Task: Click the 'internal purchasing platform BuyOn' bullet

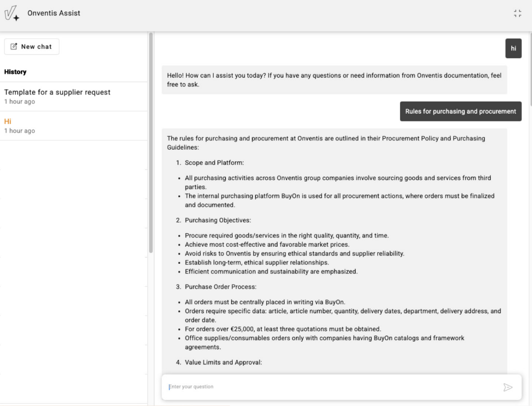Action: 339,200
